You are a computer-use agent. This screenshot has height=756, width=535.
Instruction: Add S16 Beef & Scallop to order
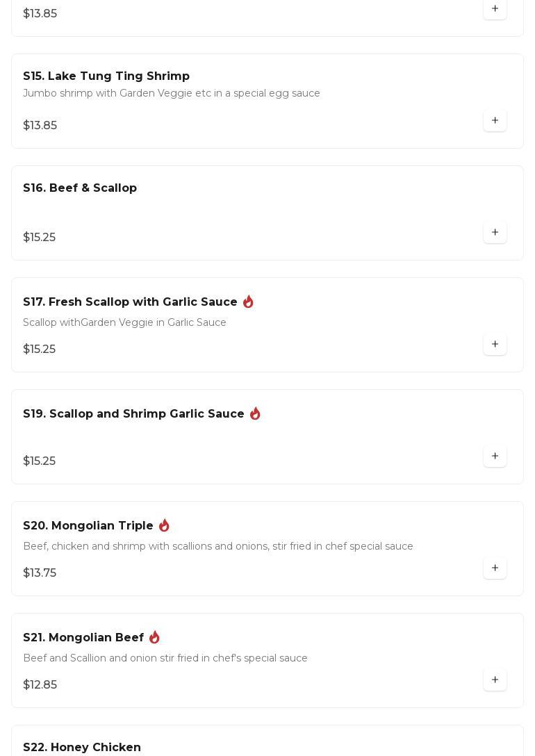[x=495, y=233]
